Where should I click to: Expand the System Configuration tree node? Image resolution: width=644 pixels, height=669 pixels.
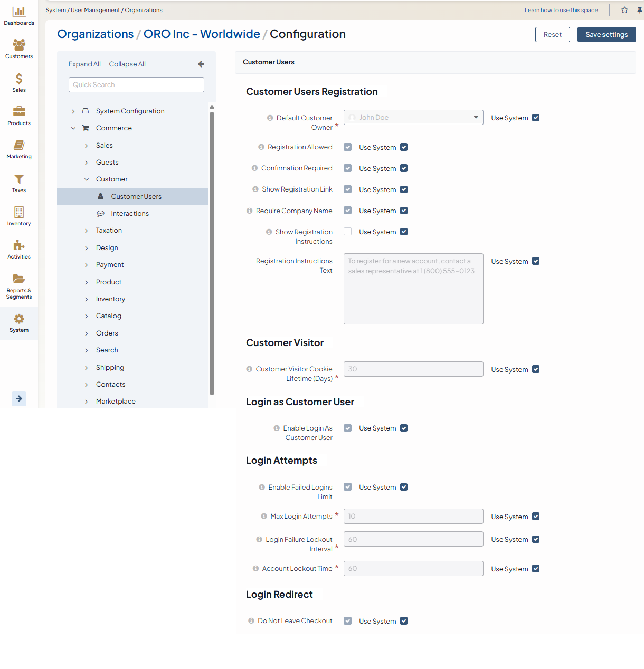(73, 111)
